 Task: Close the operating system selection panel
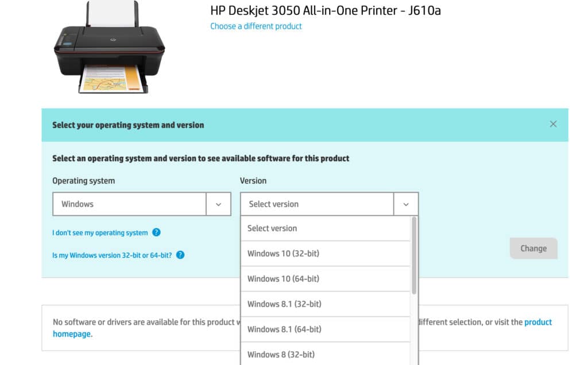coord(553,124)
